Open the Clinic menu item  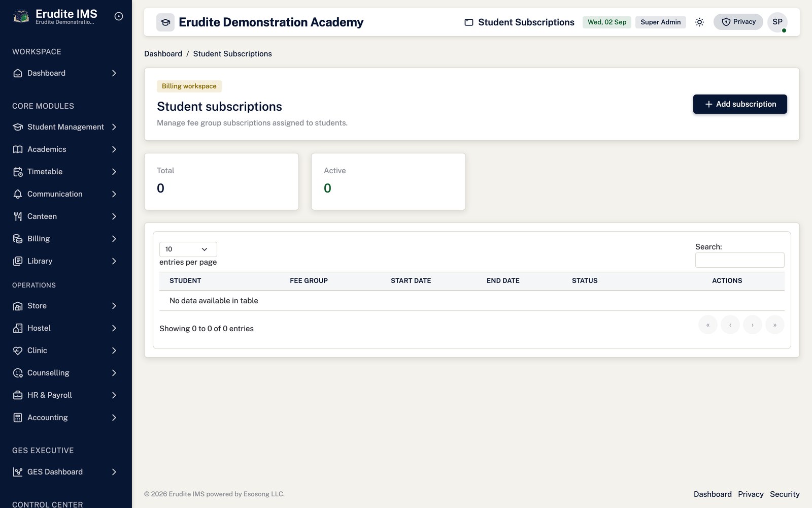[66, 351]
